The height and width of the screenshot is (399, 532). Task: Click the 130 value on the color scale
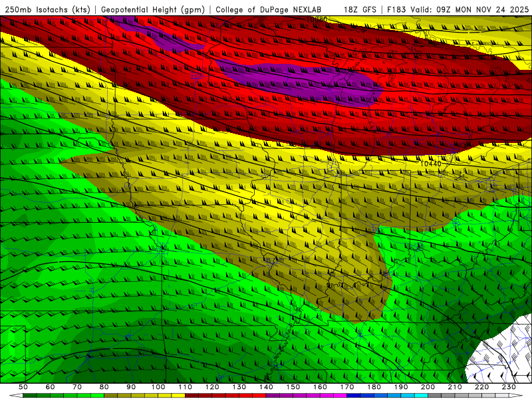(239, 387)
